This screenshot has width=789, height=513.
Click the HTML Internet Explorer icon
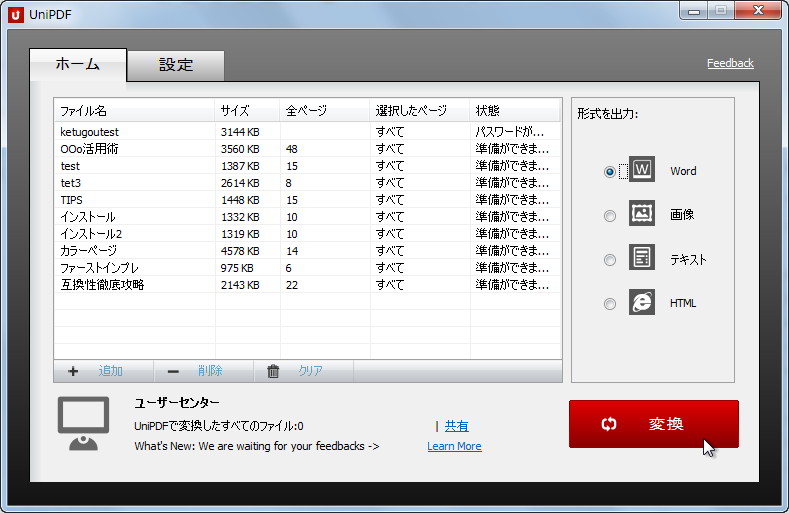click(642, 302)
